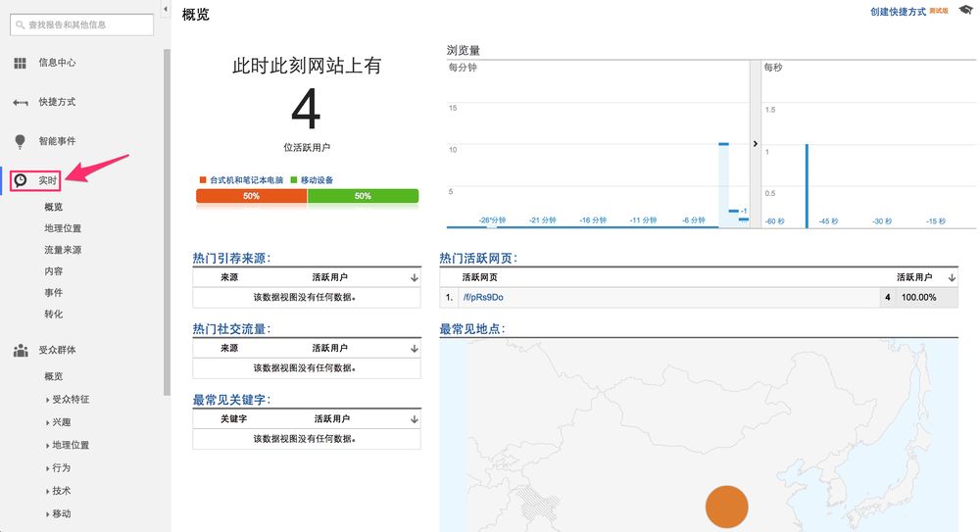The height and width of the screenshot is (532, 980).
Task: Open 内容 real-time report
Action: pyautogui.click(x=54, y=271)
